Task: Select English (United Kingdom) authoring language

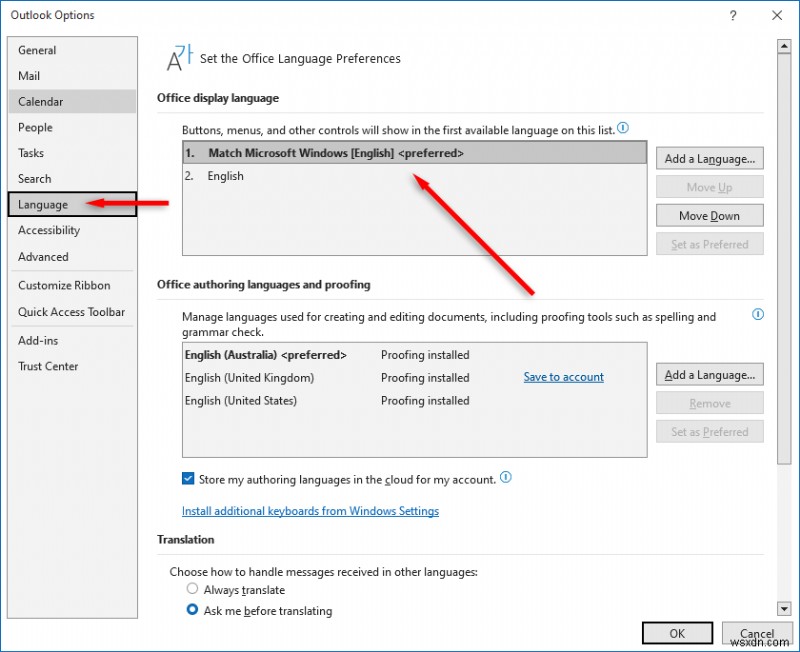Action: [x=414, y=378]
